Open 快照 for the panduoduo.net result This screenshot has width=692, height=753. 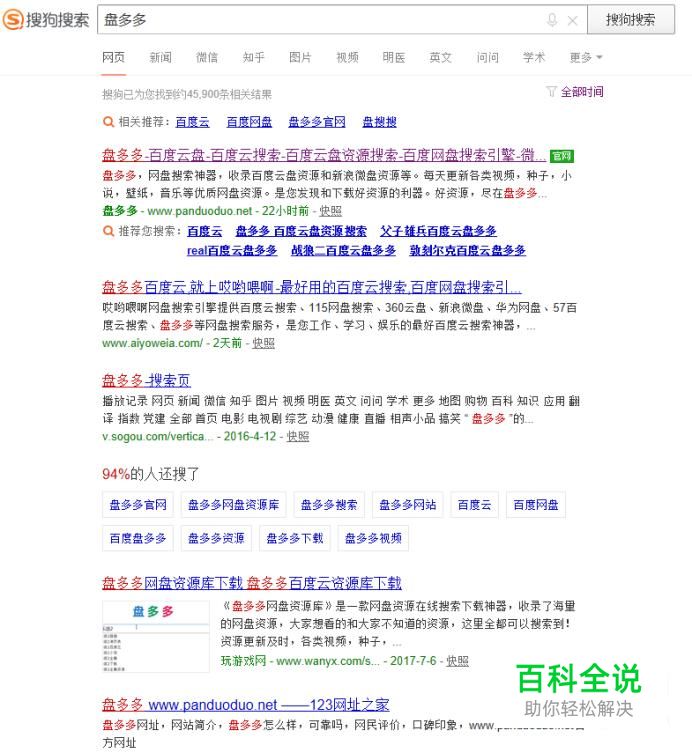(331, 211)
